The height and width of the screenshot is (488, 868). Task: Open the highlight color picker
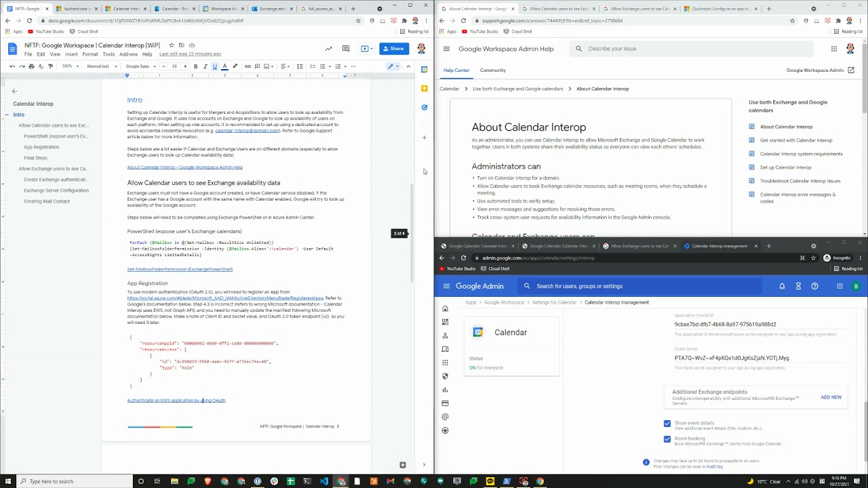point(235,66)
